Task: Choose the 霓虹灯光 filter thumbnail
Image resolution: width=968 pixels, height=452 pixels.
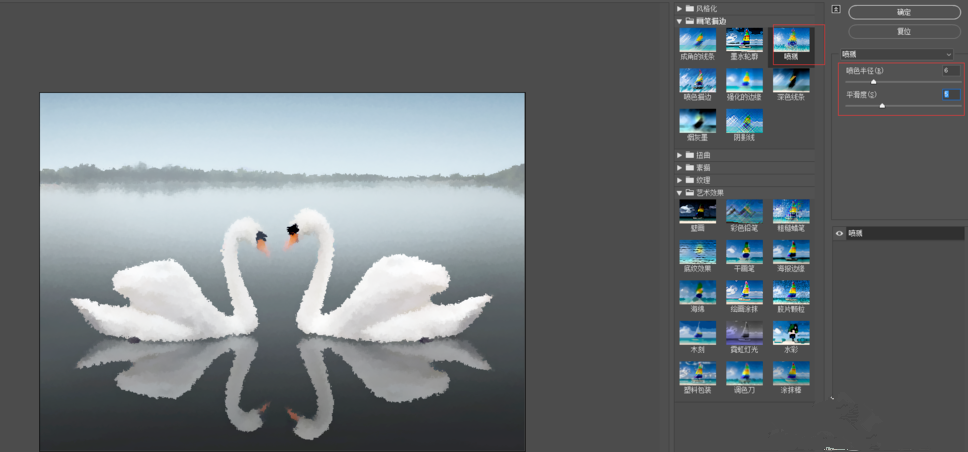Action: [x=744, y=333]
